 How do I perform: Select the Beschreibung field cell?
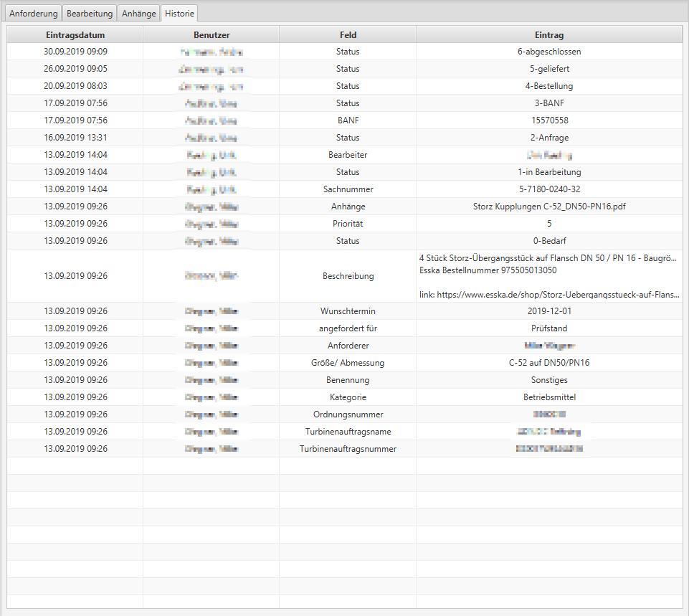348,276
